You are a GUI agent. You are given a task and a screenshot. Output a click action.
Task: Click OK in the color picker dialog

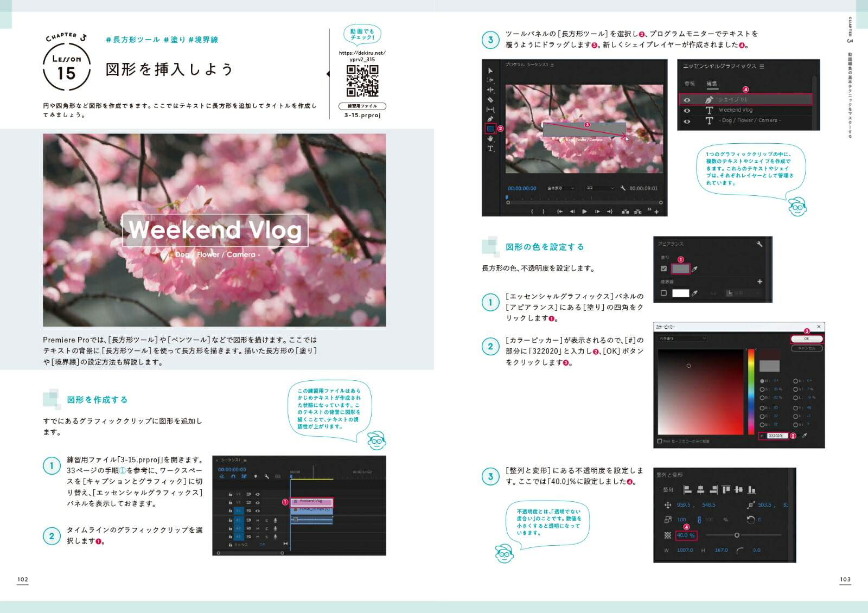(x=806, y=339)
